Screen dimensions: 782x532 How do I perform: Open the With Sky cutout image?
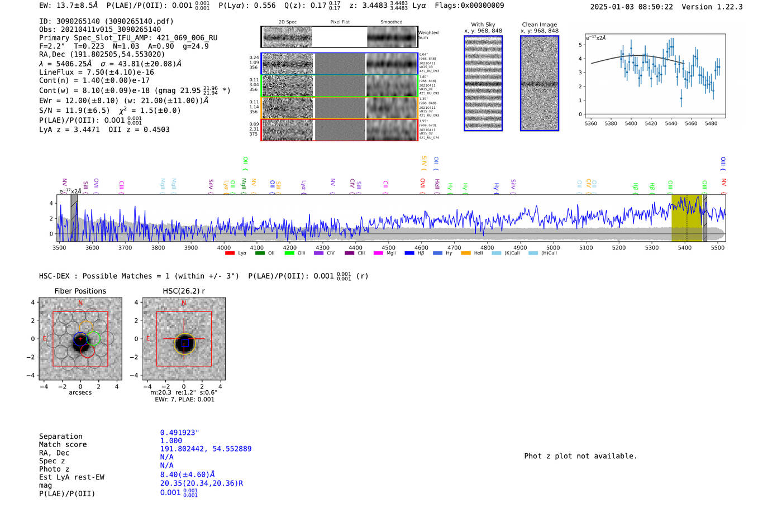coord(483,84)
